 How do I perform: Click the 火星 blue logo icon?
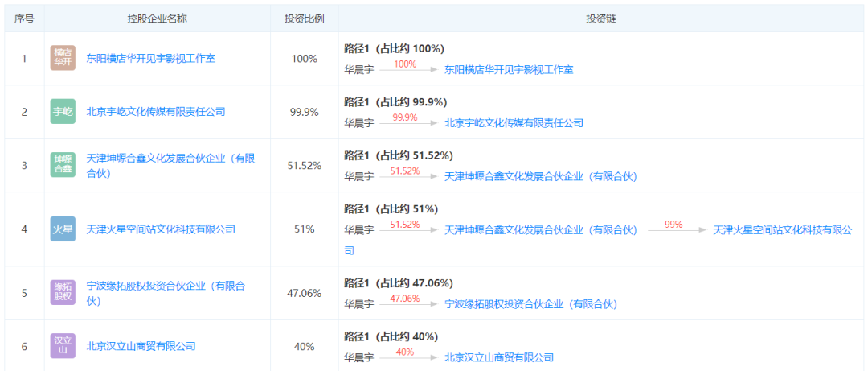click(x=63, y=229)
